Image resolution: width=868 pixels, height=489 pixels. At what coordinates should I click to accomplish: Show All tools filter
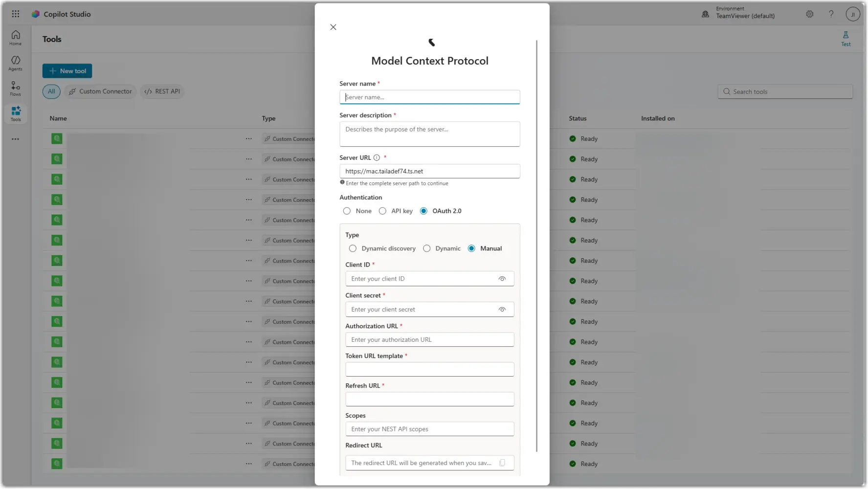tap(51, 91)
